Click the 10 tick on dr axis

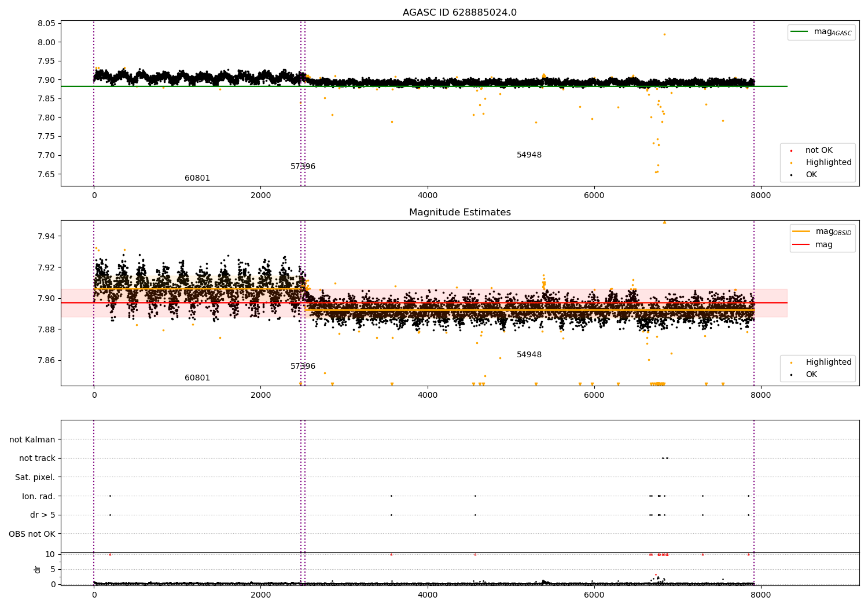coord(50,554)
